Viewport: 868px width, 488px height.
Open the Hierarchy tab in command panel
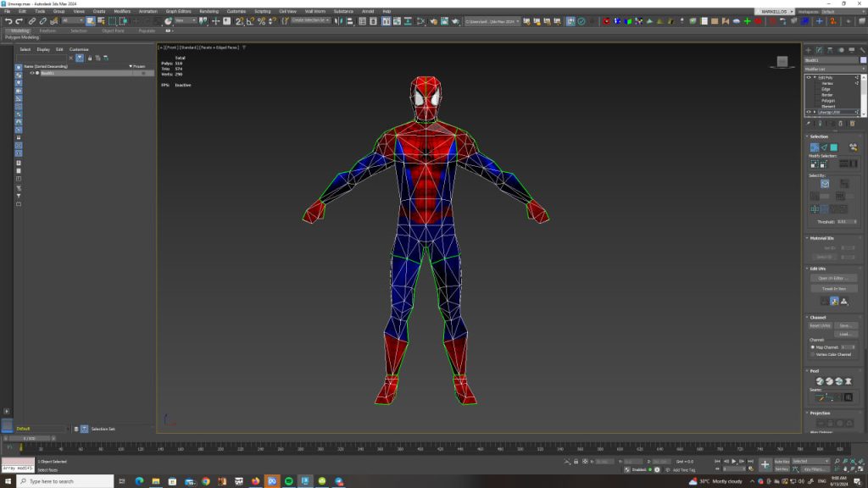tap(830, 50)
